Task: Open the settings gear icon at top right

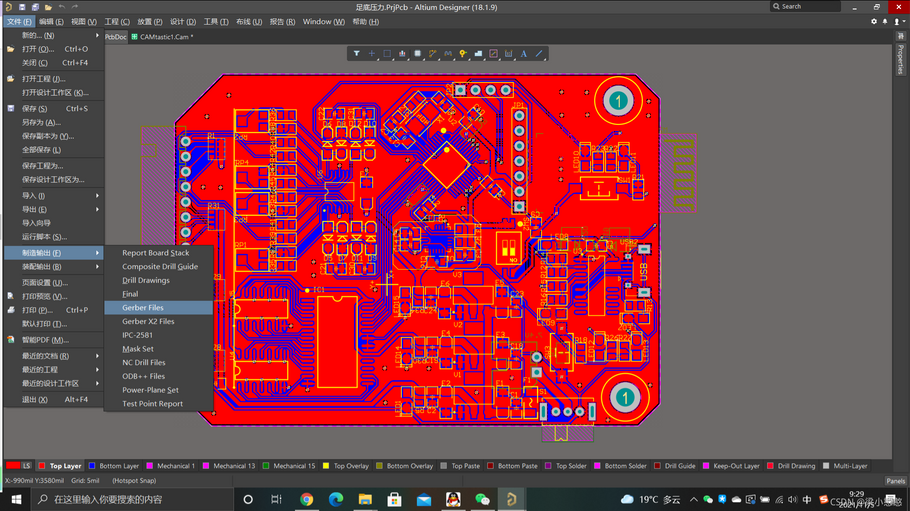Action: tap(873, 21)
